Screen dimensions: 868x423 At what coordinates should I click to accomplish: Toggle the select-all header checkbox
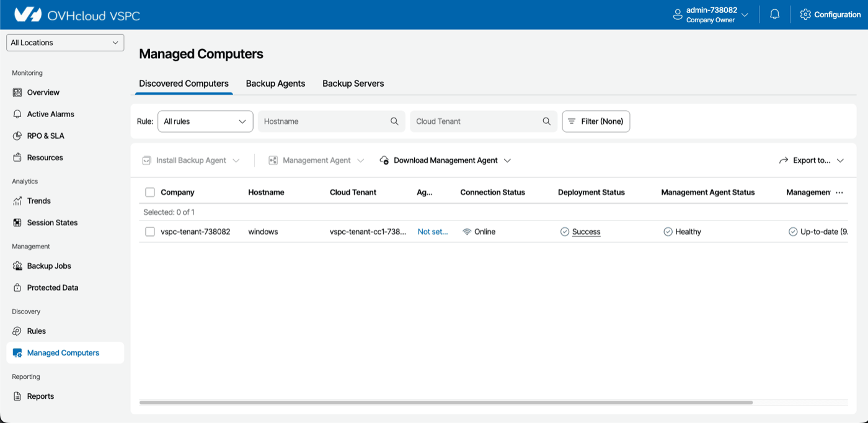pyautogui.click(x=150, y=192)
